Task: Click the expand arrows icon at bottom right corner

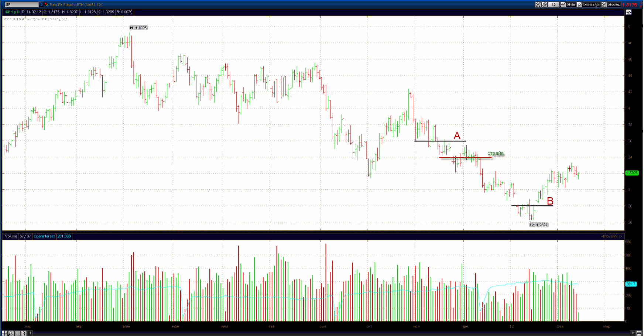Action: point(639,333)
